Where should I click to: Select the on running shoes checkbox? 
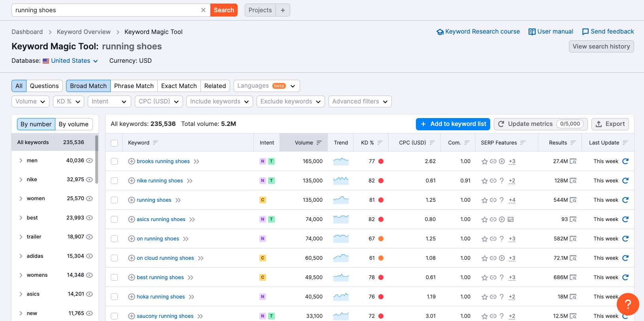click(114, 238)
